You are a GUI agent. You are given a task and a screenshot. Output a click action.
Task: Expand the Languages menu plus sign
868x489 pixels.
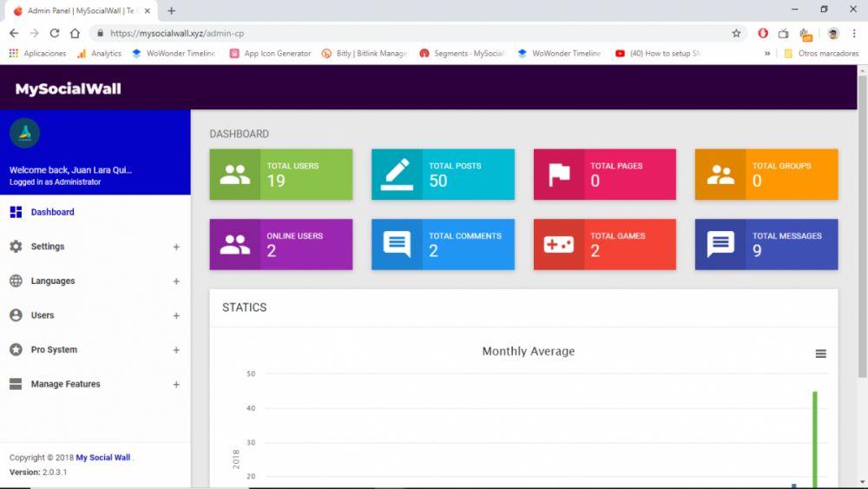coord(176,281)
